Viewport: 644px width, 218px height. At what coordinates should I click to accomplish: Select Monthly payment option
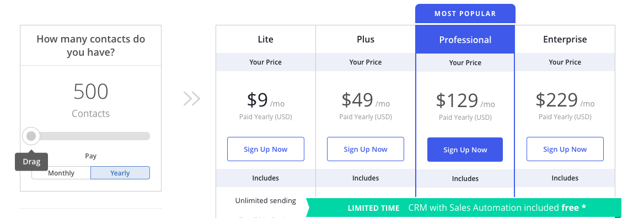tap(61, 173)
